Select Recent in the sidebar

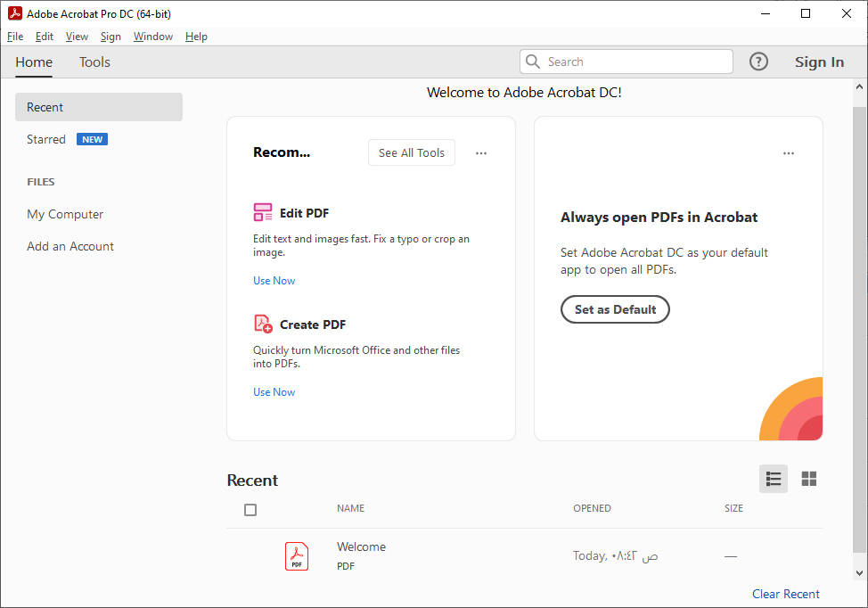[x=99, y=107]
